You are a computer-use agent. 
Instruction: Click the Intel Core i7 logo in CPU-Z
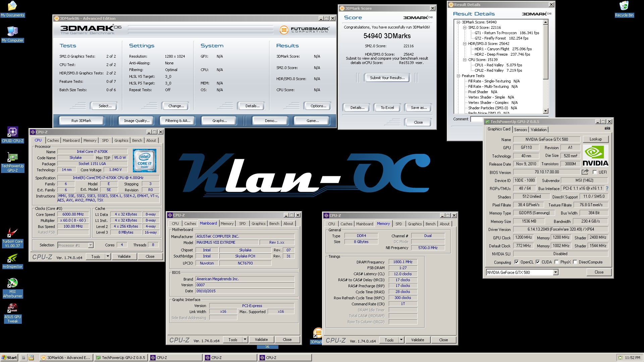pos(145,161)
